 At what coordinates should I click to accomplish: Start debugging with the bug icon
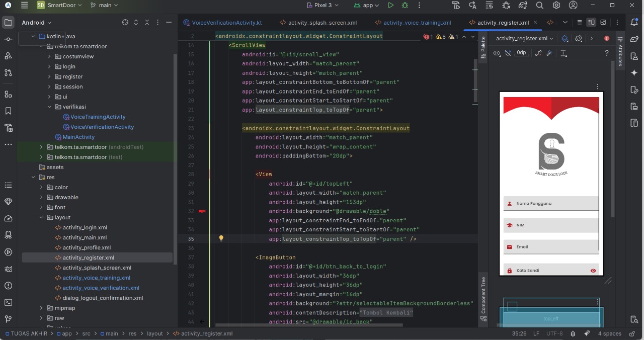coord(405,6)
